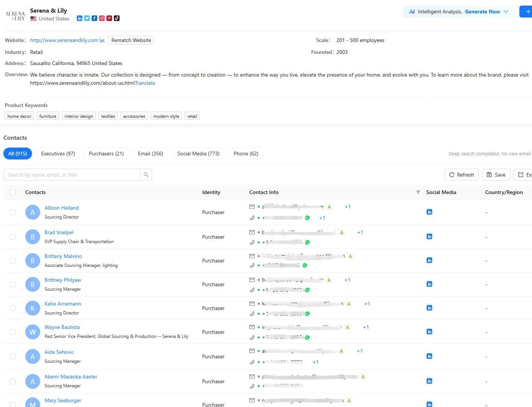Show Aida Sehovic's additional phone number

316,362
